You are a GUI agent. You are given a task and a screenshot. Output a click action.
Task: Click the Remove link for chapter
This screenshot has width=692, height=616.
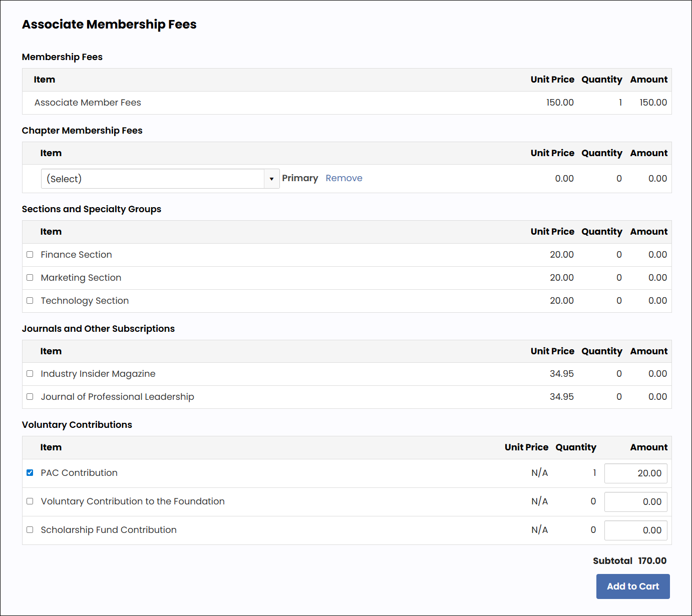[x=344, y=178]
